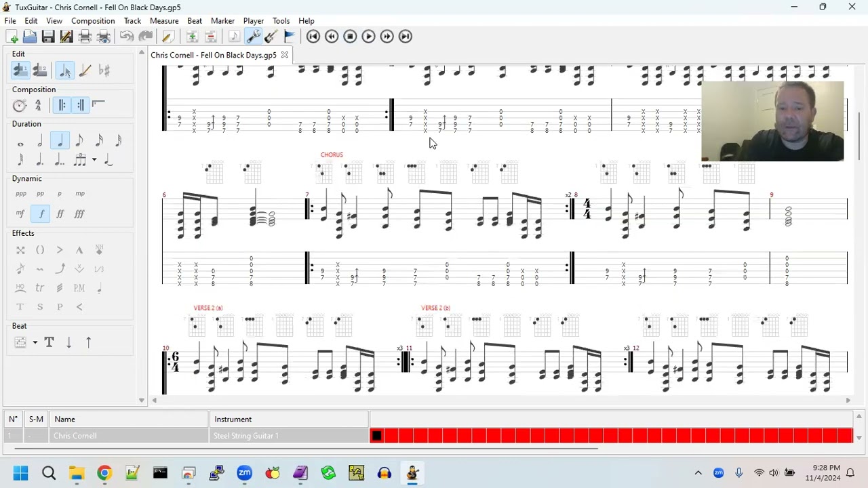Select eighth note duration
This screenshot has width=868, height=488.
pos(79,141)
